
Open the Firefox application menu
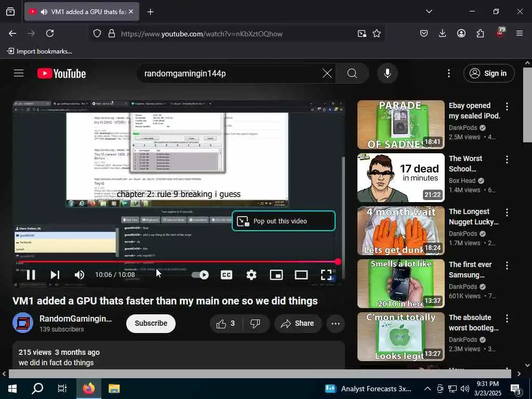(520, 34)
